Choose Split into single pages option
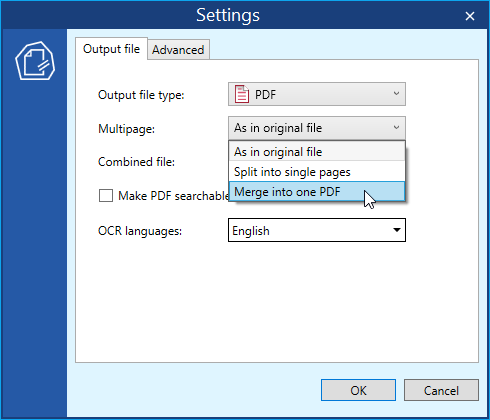490x420 pixels. [317, 172]
